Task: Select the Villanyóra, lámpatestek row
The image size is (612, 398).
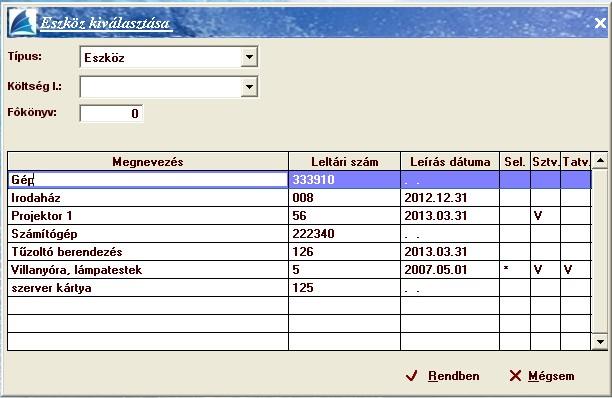Action: point(299,270)
